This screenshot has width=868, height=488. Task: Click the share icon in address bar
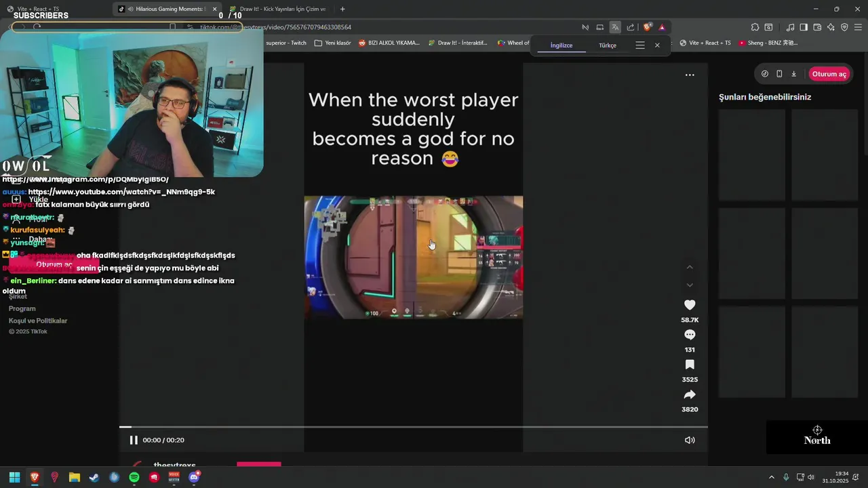631,27
